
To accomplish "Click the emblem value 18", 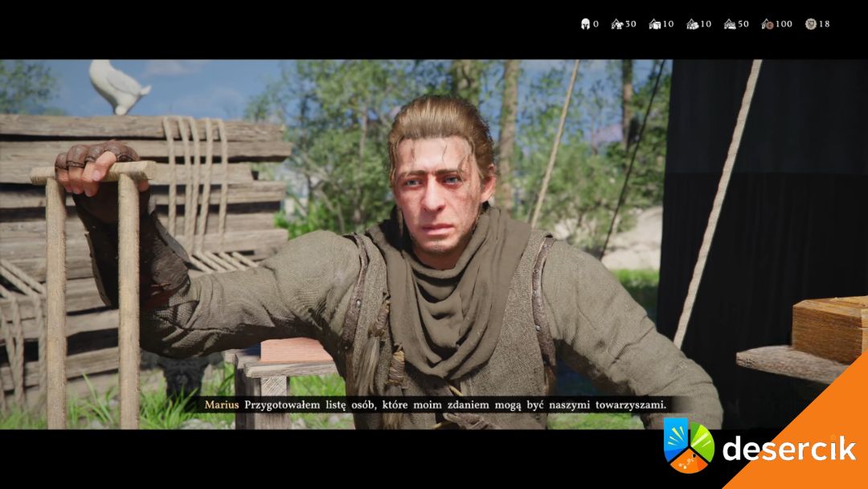I will [824, 24].
